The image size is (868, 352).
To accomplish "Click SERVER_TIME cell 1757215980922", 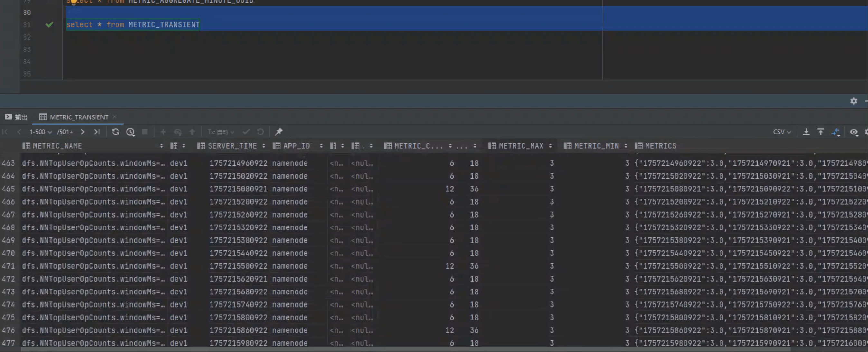I will pyautogui.click(x=238, y=343).
